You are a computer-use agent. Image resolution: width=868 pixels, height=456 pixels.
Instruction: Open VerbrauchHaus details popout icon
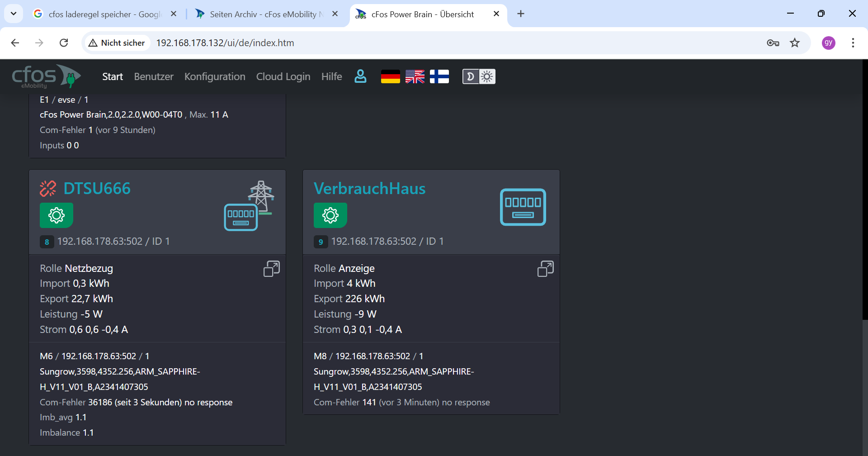pyautogui.click(x=546, y=269)
